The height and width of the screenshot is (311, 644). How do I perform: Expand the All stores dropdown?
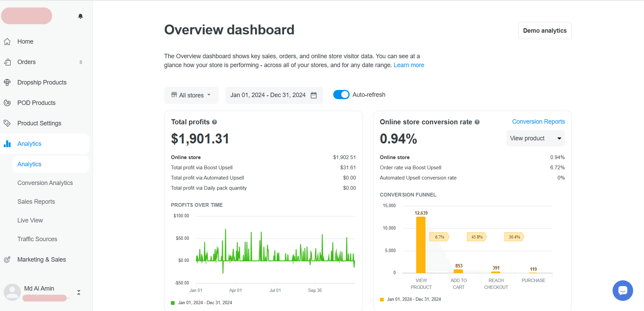[x=191, y=95]
